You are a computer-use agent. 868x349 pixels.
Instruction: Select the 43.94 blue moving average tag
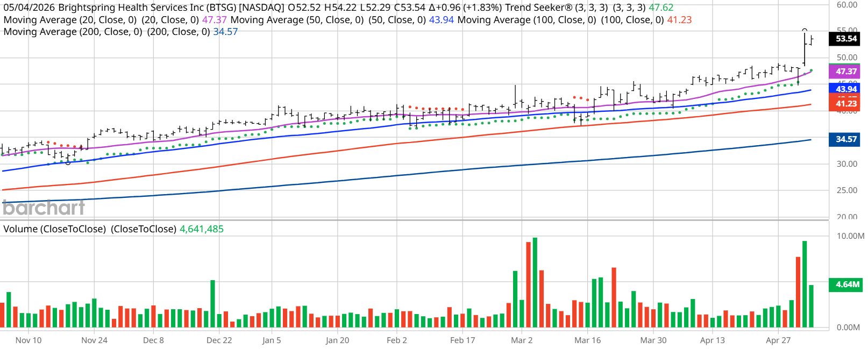[845, 89]
